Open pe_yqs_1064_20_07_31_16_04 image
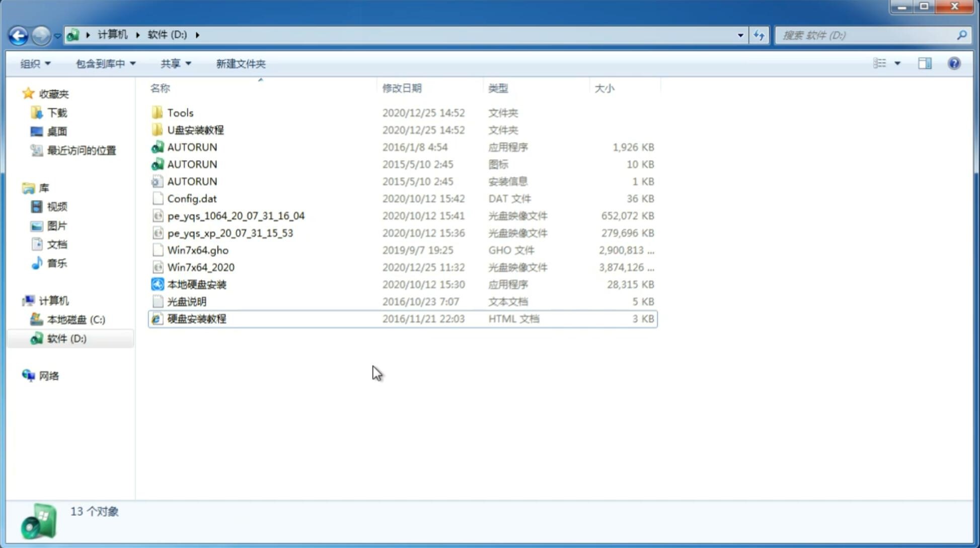The width and height of the screenshot is (980, 548). [x=236, y=216]
